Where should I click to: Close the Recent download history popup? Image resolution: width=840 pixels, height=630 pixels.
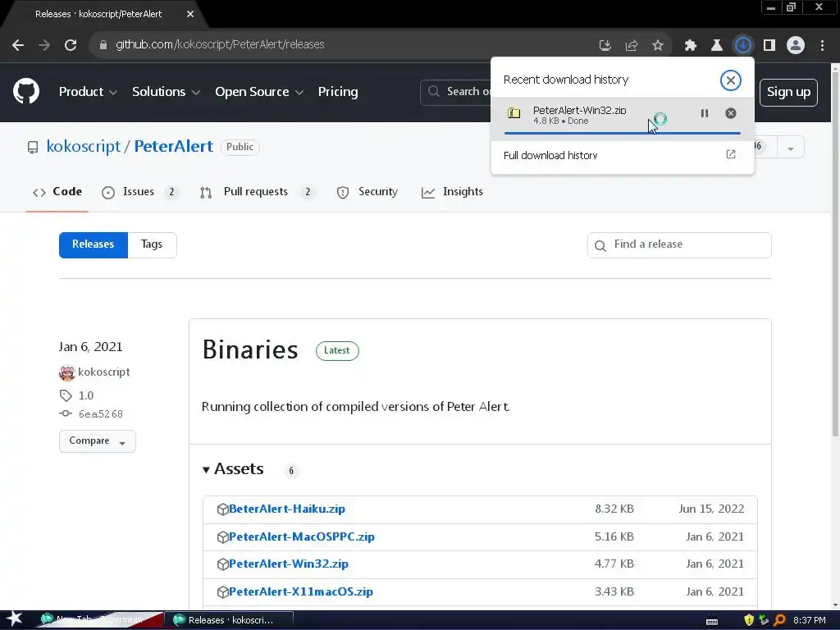[731, 80]
